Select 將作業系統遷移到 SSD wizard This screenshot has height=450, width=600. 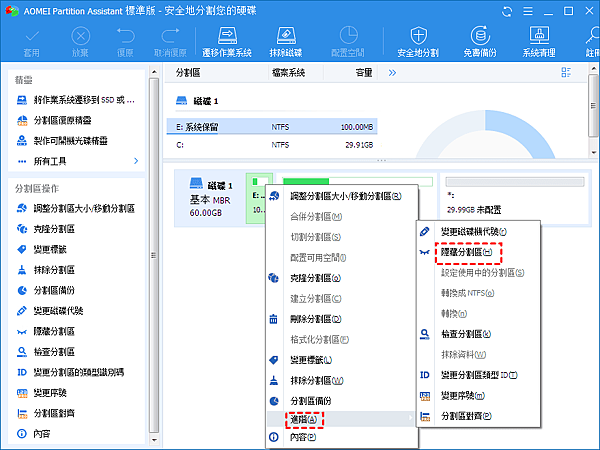coord(76,100)
